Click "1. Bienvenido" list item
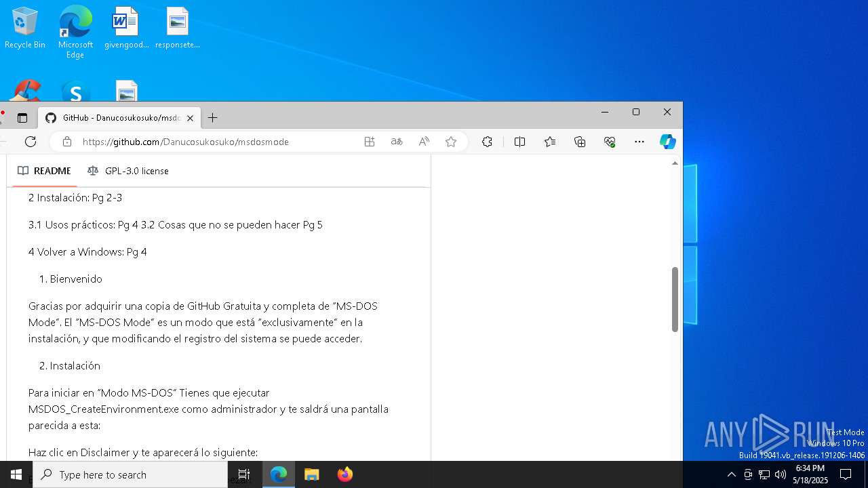This screenshot has height=488, width=868. (x=71, y=279)
